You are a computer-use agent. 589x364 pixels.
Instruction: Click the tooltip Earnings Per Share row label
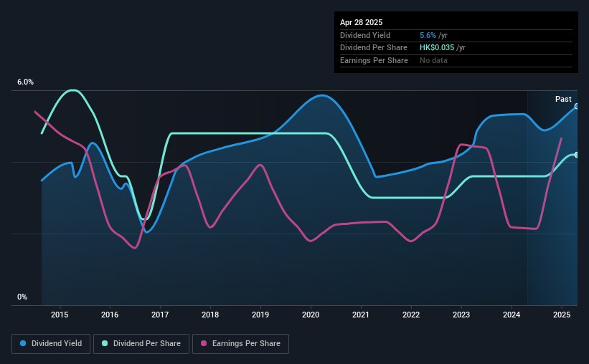pyautogui.click(x=374, y=60)
